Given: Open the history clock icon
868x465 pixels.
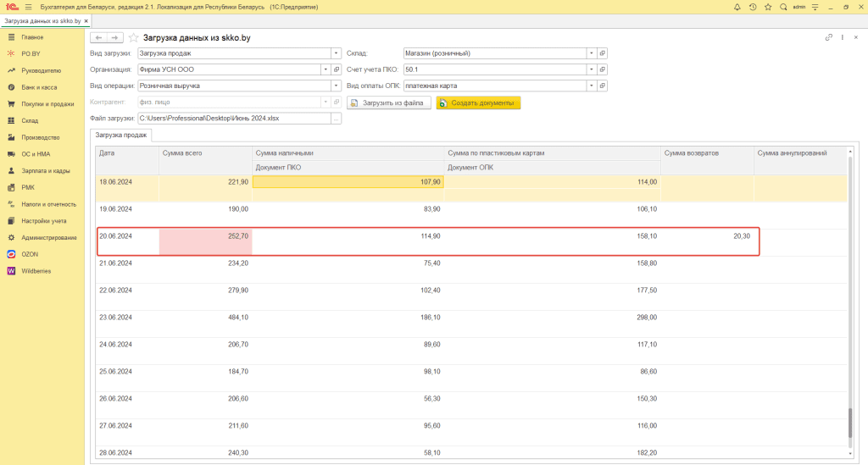Looking at the screenshot, I should click(752, 7).
